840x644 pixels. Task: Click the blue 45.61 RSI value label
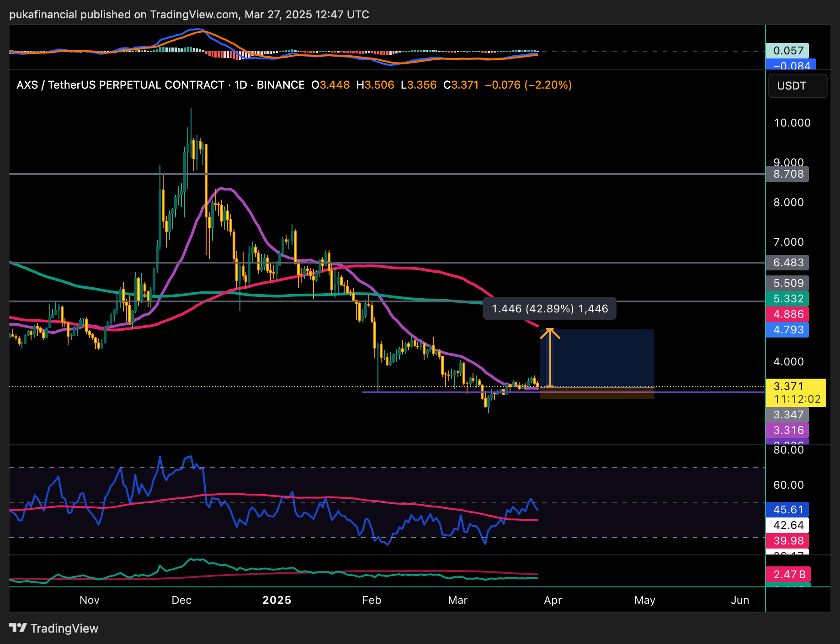click(787, 510)
